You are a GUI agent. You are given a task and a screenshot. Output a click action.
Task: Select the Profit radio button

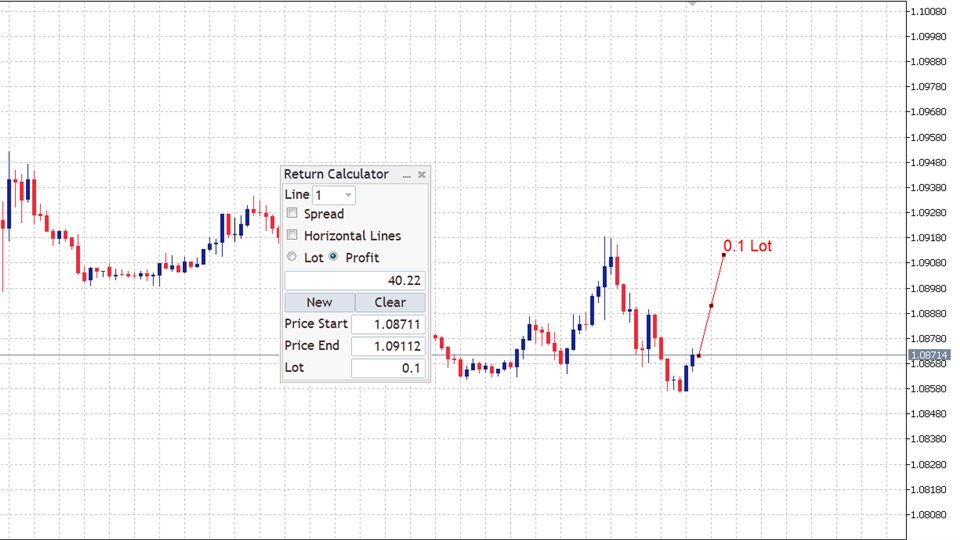333,257
